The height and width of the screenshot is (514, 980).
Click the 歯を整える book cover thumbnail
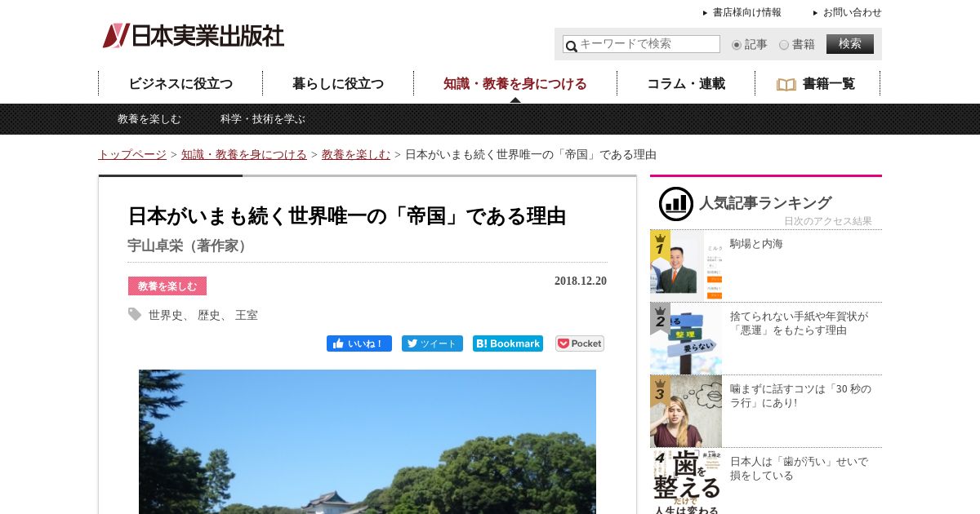click(686, 481)
